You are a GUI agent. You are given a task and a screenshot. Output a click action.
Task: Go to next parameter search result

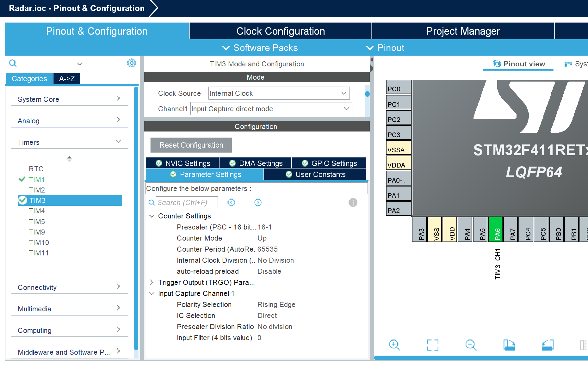tap(258, 203)
